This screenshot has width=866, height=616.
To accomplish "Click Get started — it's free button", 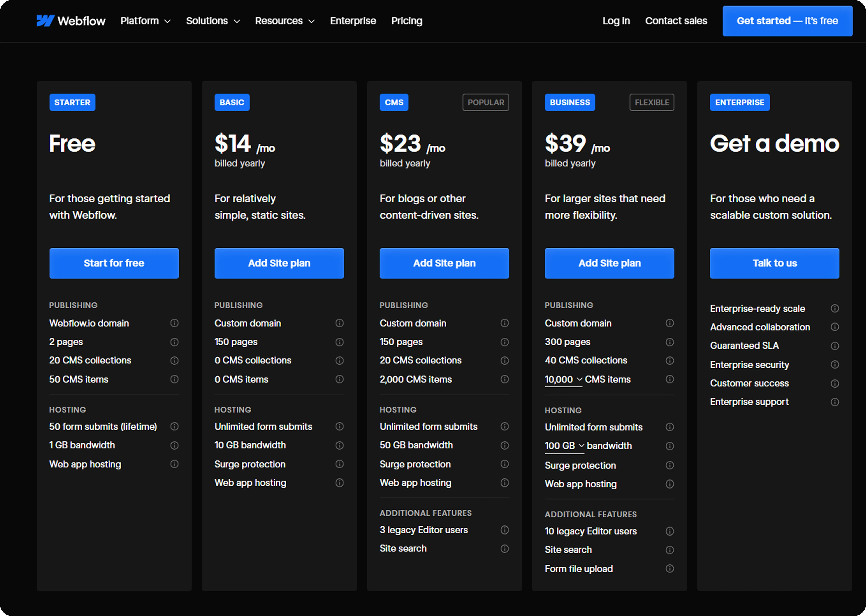I will click(788, 21).
